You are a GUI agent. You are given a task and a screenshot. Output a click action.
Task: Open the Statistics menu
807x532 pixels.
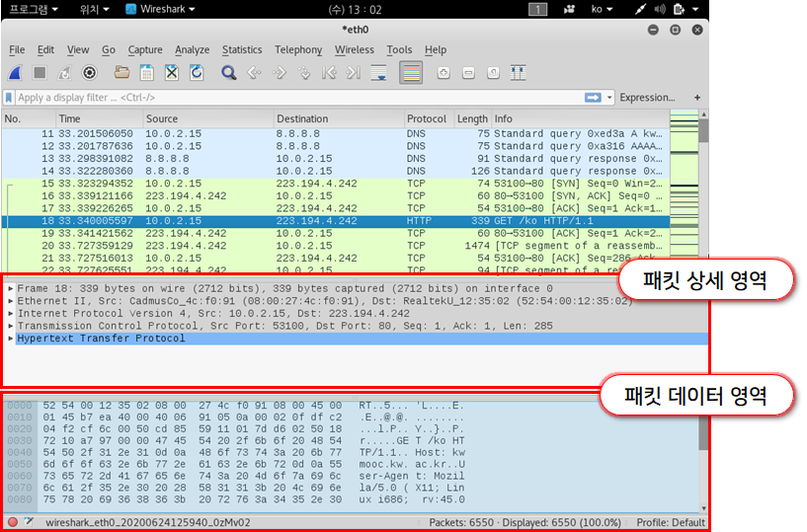242,50
